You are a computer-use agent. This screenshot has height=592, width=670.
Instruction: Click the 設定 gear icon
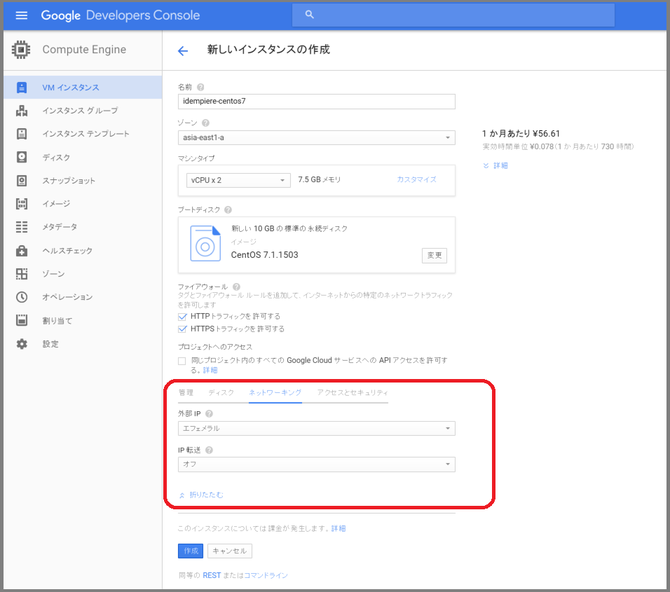point(22,344)
